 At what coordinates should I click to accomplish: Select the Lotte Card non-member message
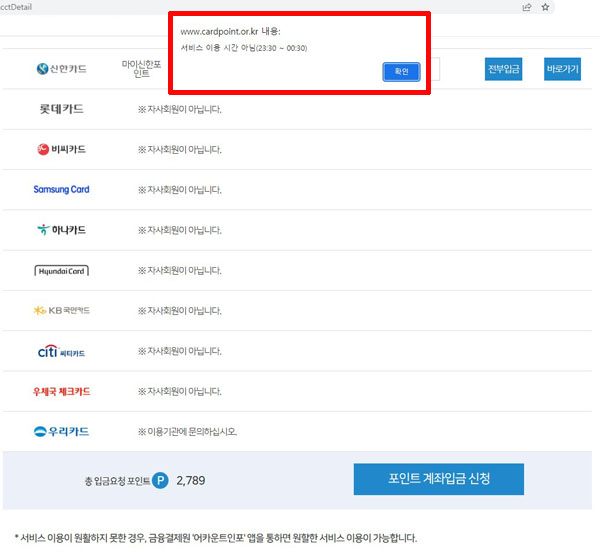click(180, 109)
